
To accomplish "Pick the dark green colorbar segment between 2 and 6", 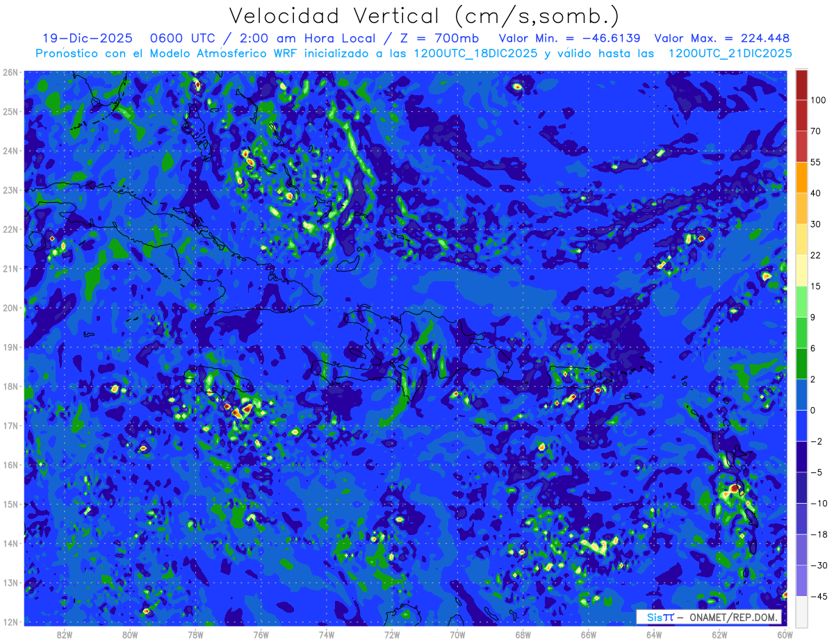I will [801, 363].
